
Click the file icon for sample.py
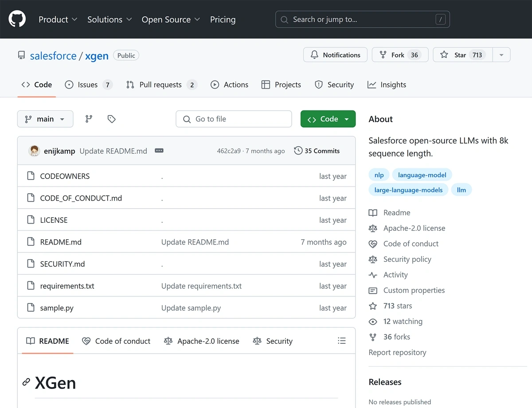click(31, 307)
